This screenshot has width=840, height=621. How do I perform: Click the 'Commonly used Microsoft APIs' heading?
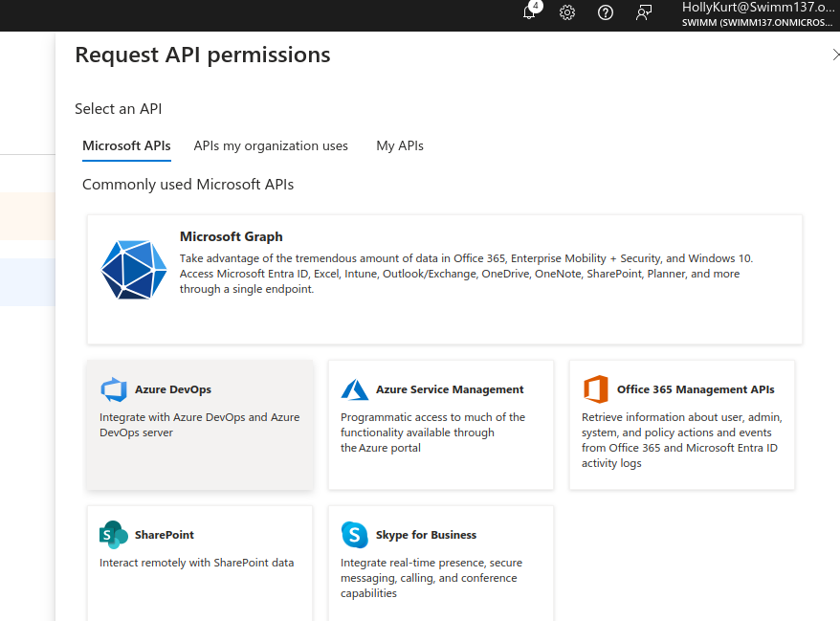[x=188, y=185]
